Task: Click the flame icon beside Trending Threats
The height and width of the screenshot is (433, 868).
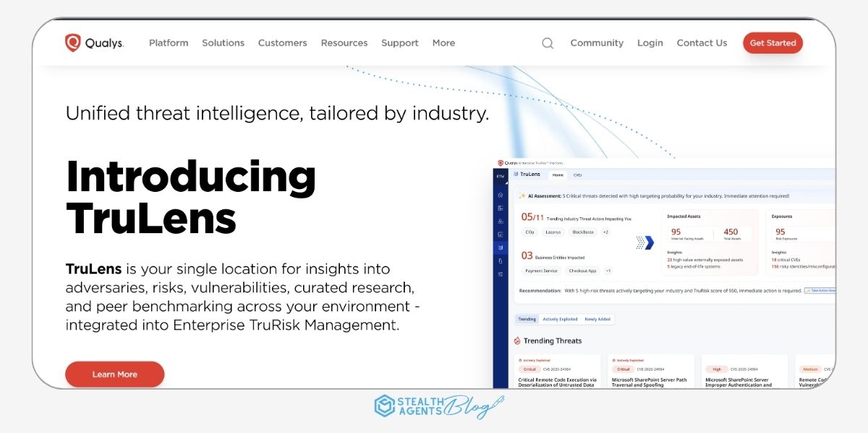Action: pos(517,340)
